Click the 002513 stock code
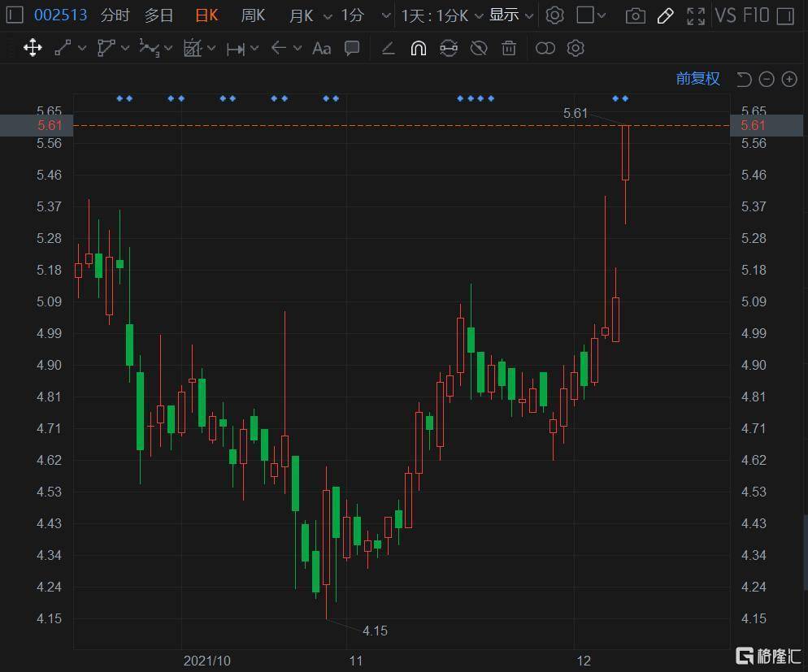 click(60, 15)
